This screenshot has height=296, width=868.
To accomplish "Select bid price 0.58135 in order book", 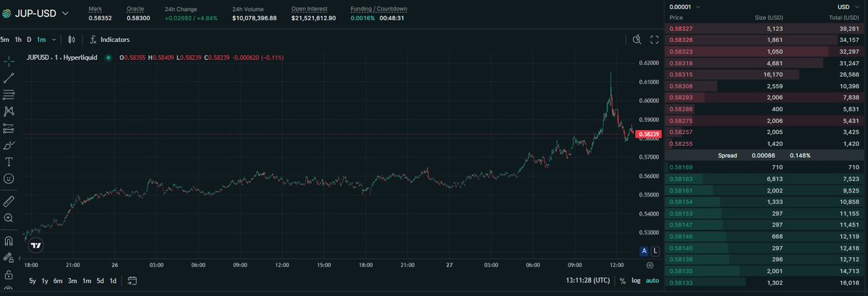I will pos(681,271).
